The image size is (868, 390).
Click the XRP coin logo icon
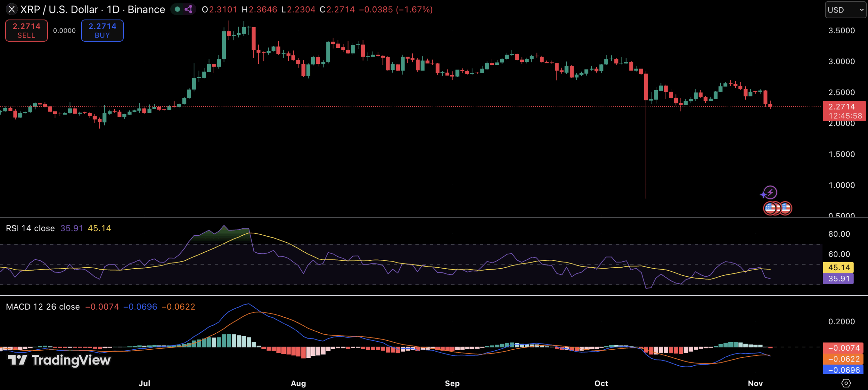12,9
